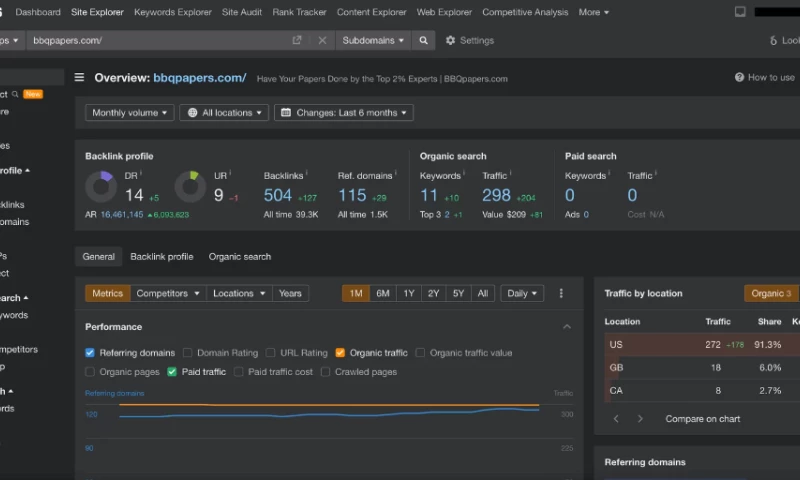Switch to the Backlink profile tab

[161, 257]
